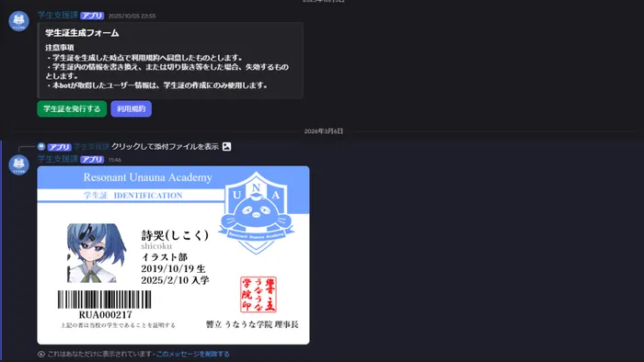
Task: Click the 11:46 timestamp on the ID card message
Action: [x=115, y=160]
